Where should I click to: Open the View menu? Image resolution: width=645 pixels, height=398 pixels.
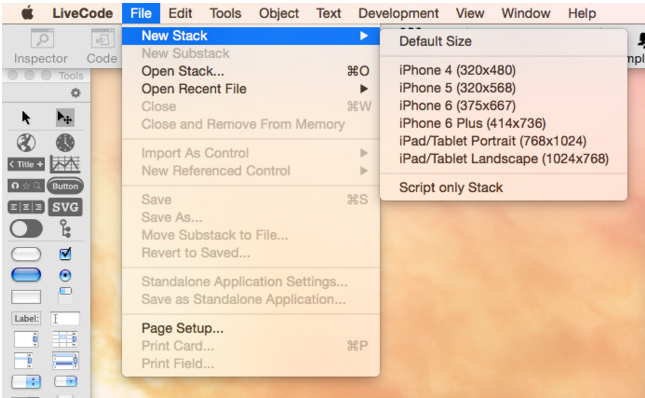pyautogui.click(x=470, y=14)
